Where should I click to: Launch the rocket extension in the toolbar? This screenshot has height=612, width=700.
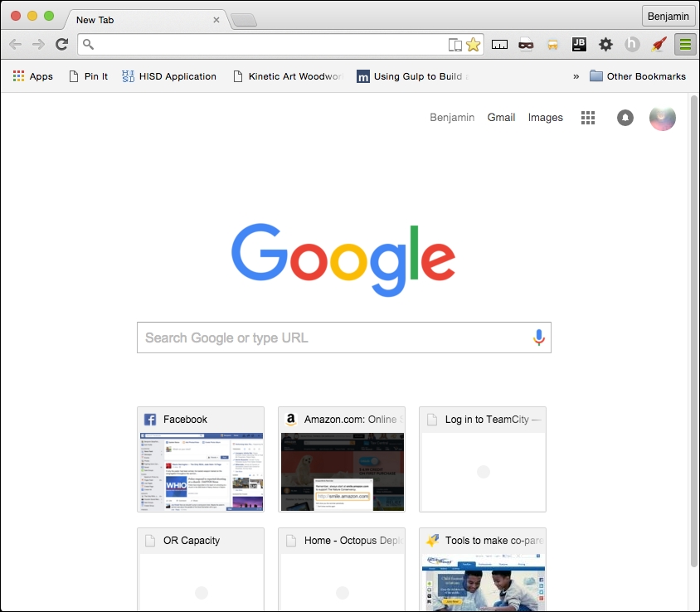click(x=658, y=45)
